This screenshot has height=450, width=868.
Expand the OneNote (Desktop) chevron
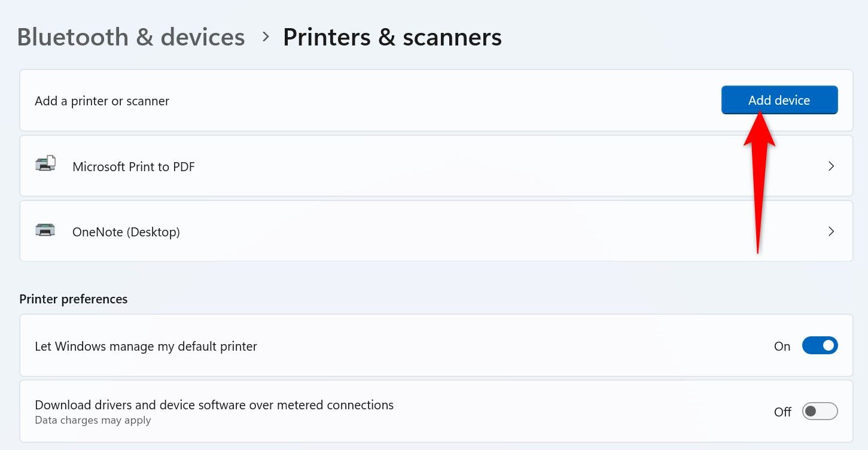click(831, 232)
